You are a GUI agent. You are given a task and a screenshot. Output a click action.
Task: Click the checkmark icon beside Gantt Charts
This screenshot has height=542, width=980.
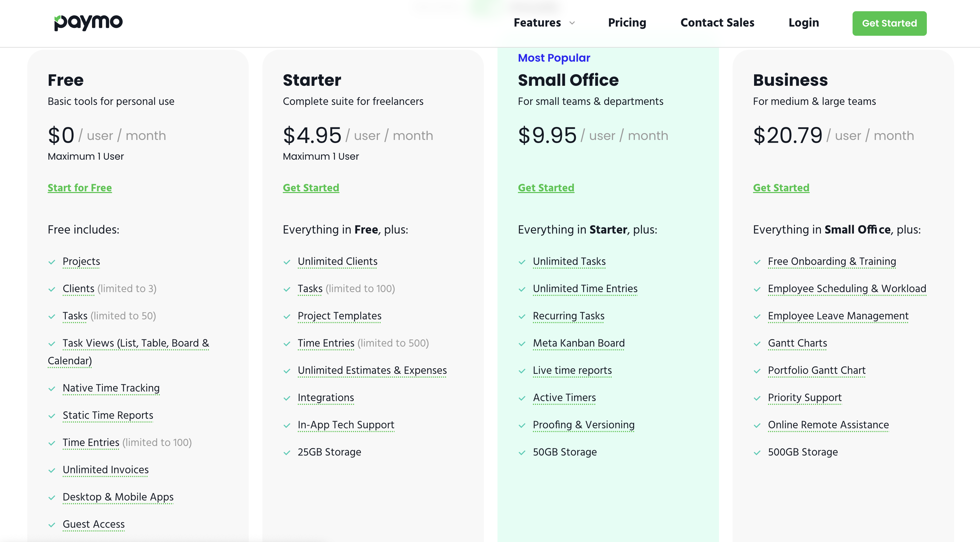[x=757, y=344]
